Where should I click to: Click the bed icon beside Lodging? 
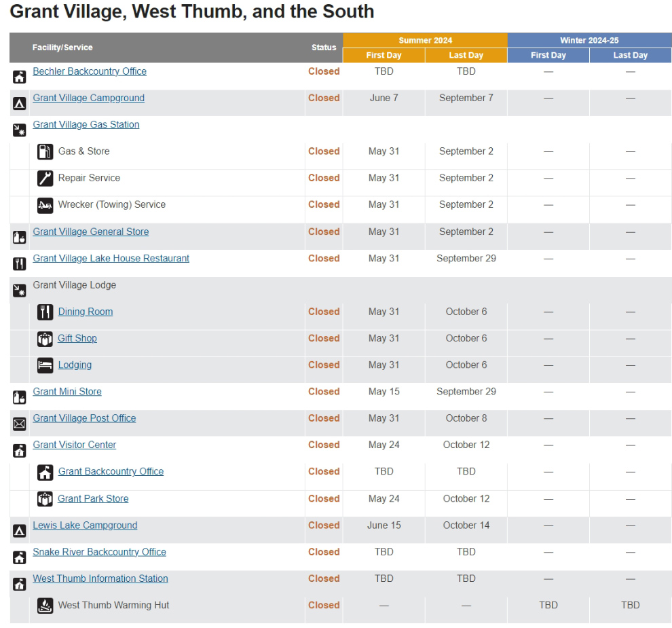(45, 365)
